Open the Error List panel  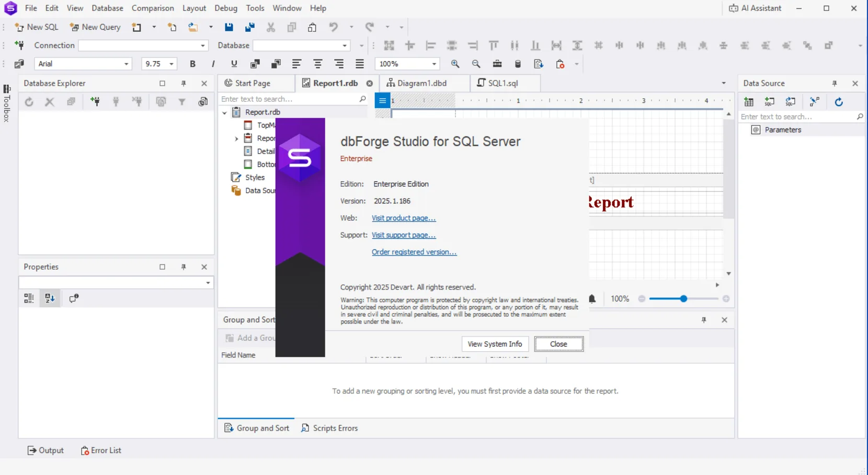(x=101, y=450)
